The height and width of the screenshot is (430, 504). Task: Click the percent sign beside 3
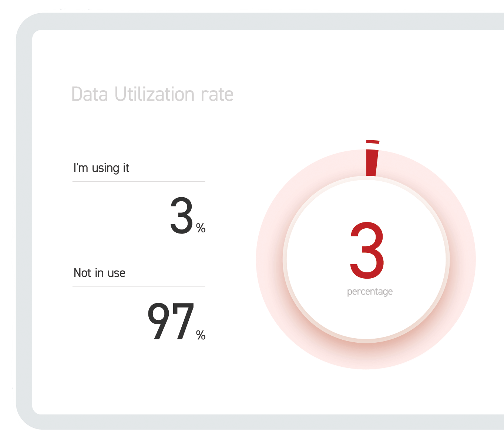[x=201, y=228]
